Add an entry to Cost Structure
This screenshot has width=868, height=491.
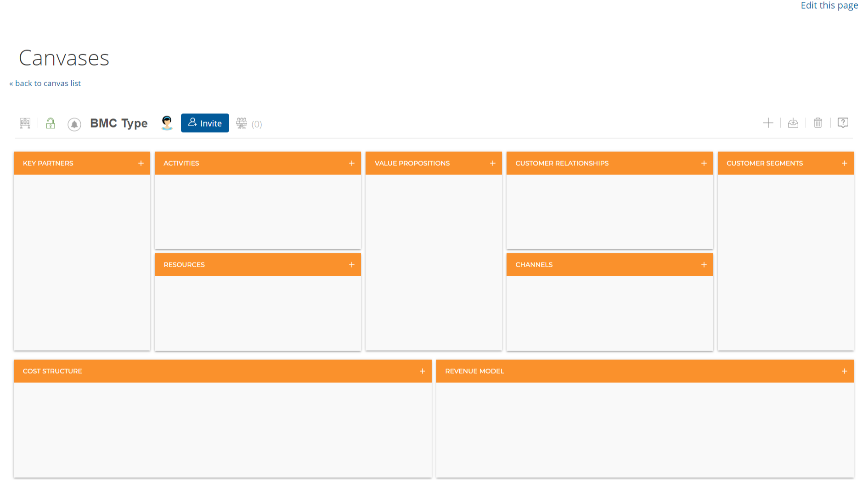coord(423,371)
